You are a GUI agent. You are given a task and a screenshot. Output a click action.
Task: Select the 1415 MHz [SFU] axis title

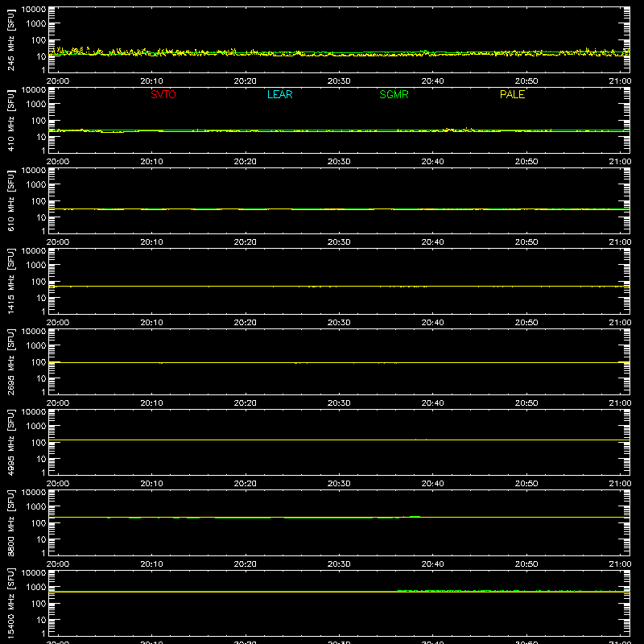pos(10,281)
